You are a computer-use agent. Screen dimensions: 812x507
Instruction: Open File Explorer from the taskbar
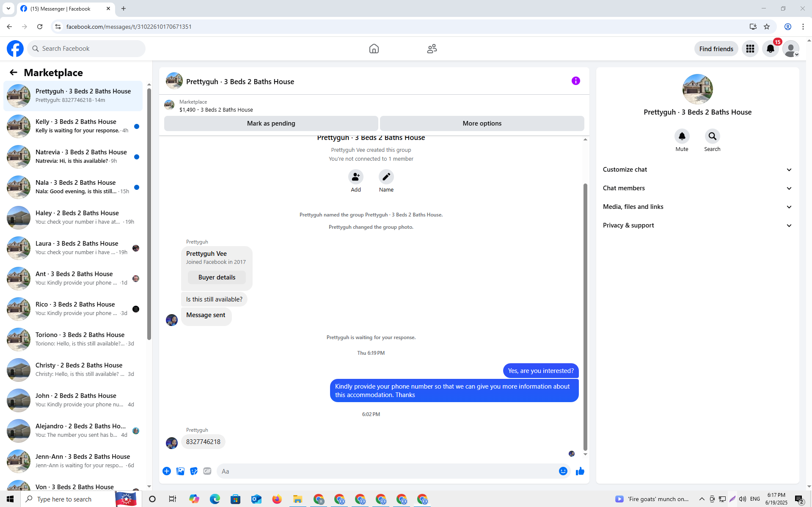click(x=298, y=499)
